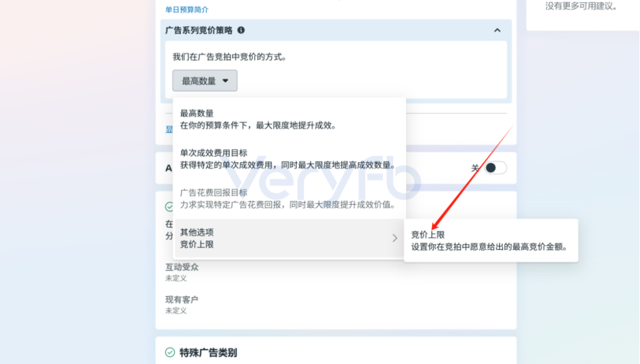Expand the chevron on 其他选项 row

click(394, 238)
